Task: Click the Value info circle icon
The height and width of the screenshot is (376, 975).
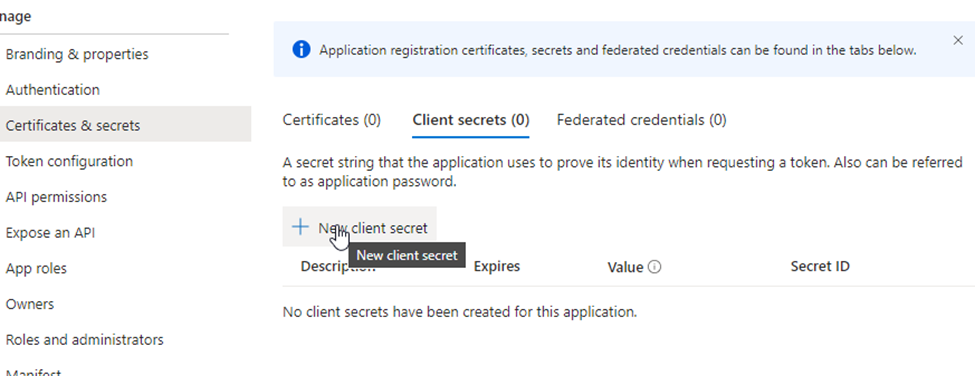Action: (654, 267)
